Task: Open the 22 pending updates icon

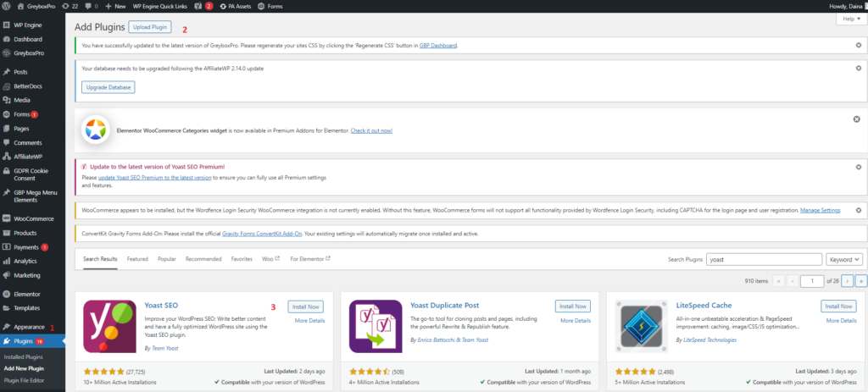Action: coord(70,6)
